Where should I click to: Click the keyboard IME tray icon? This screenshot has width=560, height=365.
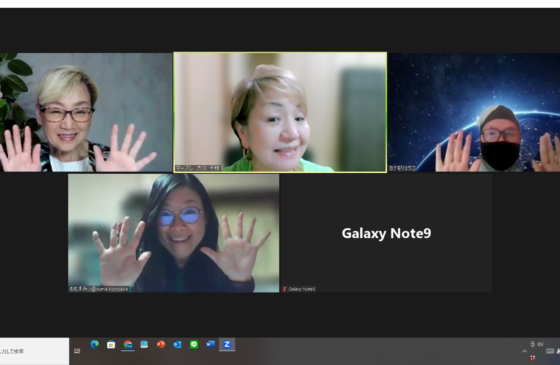(550, 351)
